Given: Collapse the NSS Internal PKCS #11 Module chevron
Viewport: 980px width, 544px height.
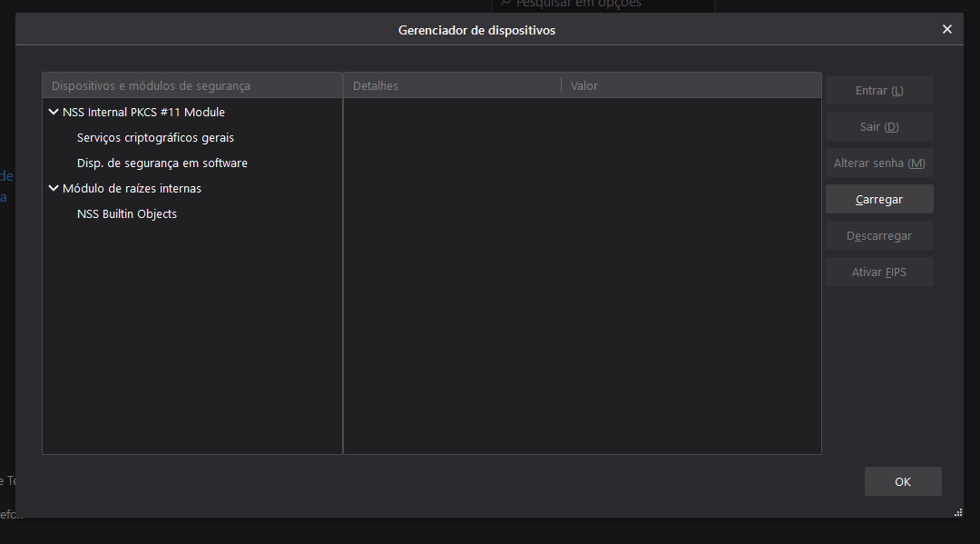Looking at the screenshot, I should [x=54, y=113].
